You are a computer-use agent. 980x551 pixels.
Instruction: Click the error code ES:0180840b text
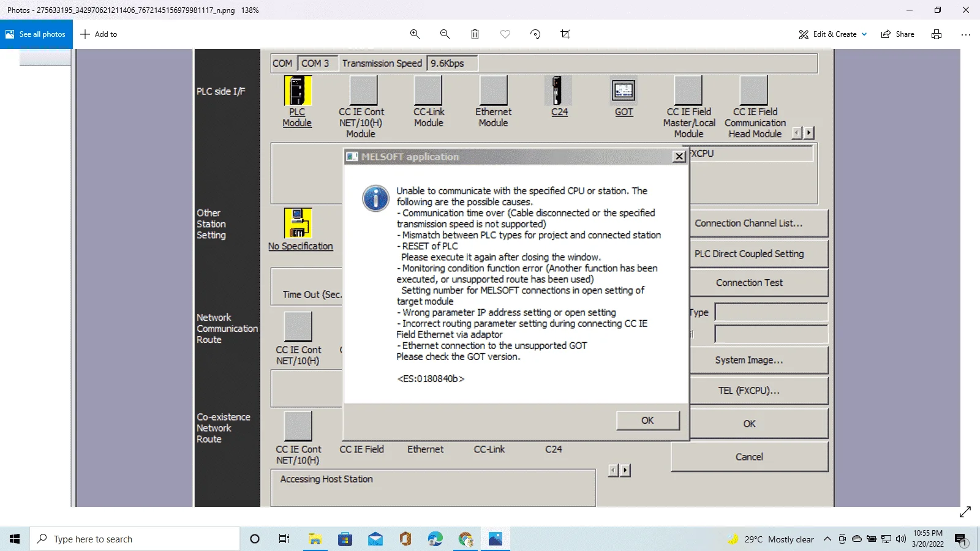pyautogui.click(x=431, y=379)
